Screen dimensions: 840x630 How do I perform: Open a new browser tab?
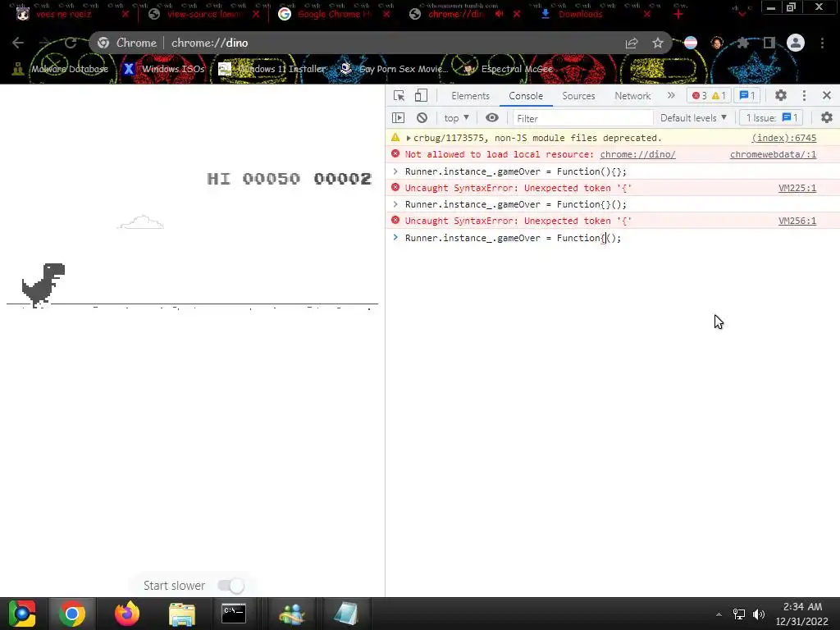678,15
